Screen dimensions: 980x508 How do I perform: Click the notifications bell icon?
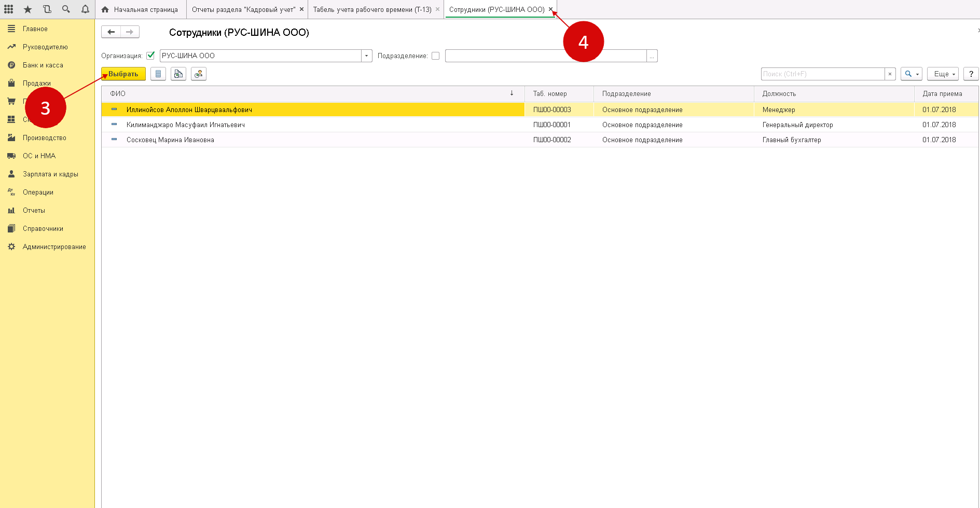pyautogui.click(x=85, y=9)
